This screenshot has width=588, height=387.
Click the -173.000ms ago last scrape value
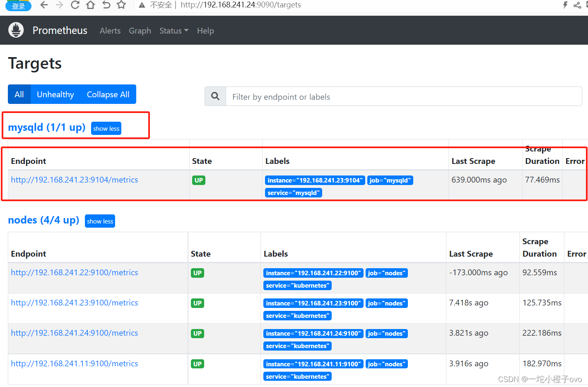478,272
